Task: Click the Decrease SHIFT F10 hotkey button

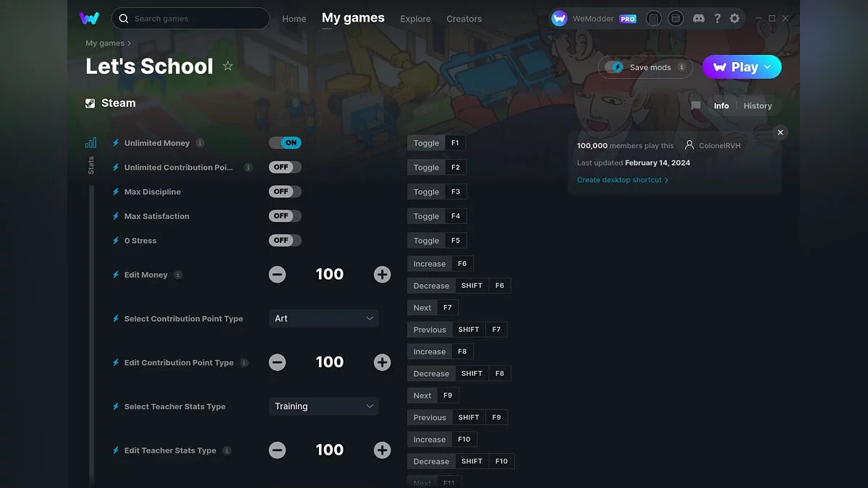Action: [461, 461]
